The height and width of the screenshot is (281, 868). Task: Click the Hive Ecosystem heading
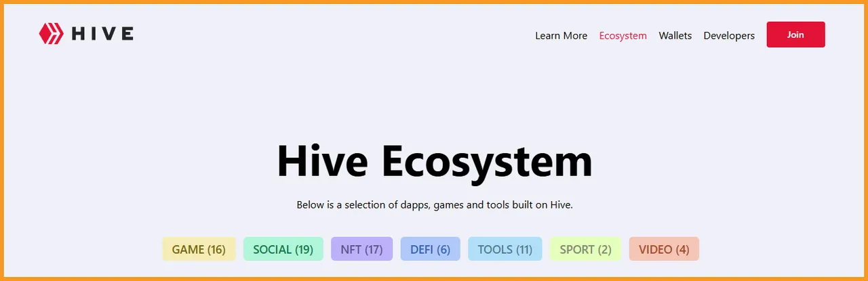[x=435, y=162]
